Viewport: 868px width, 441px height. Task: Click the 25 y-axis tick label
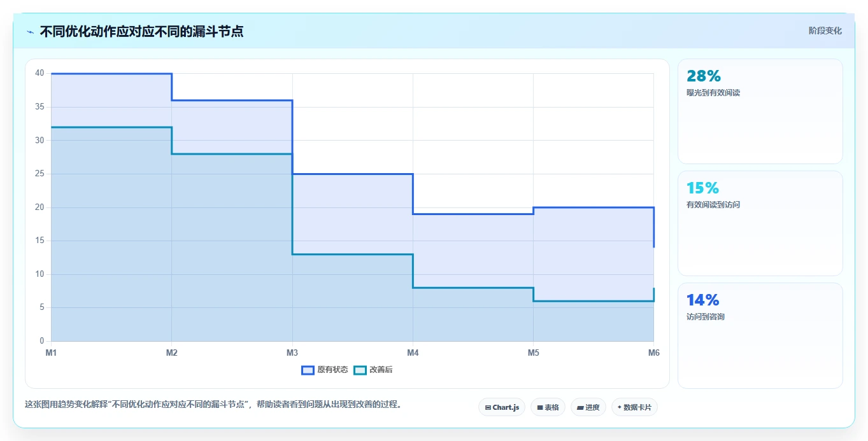[x=39, y=174]
